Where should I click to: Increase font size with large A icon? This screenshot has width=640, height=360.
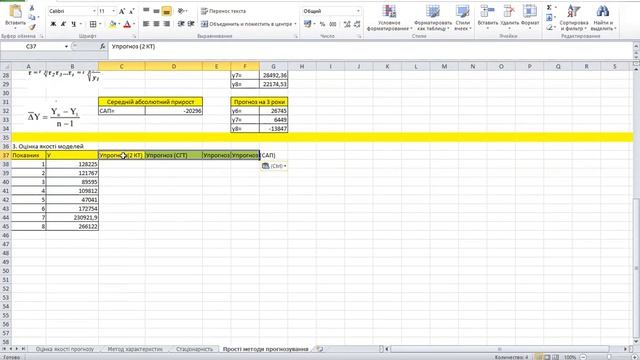tap(122, 11)
